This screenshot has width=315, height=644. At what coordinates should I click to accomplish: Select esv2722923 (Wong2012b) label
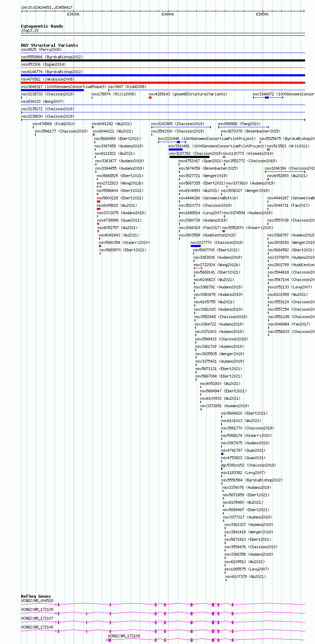tap(120, 183)
